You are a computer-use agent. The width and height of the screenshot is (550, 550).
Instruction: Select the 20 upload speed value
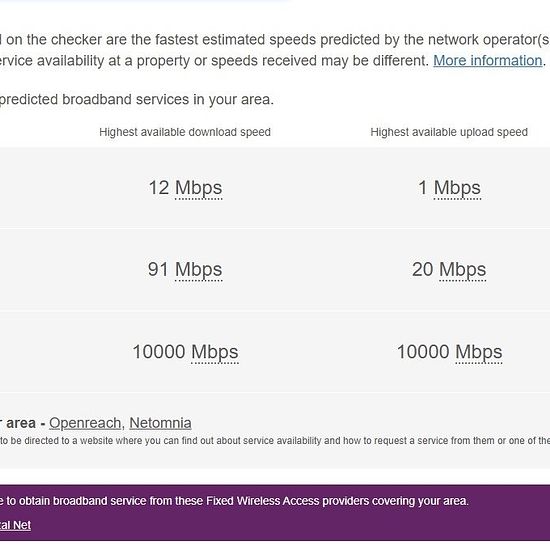pyautogui.click(x=423, y=269)
